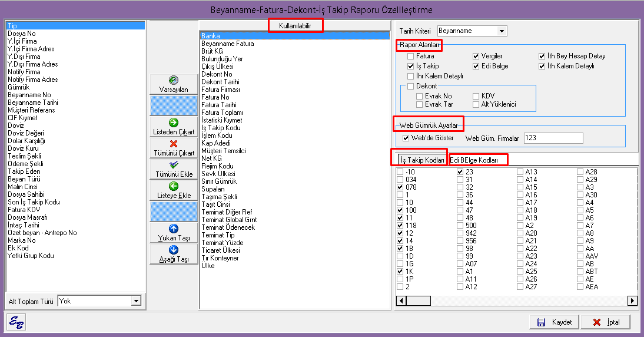Enable İhr Kalem Detaylı checkbox

click(x=411, y=76)
